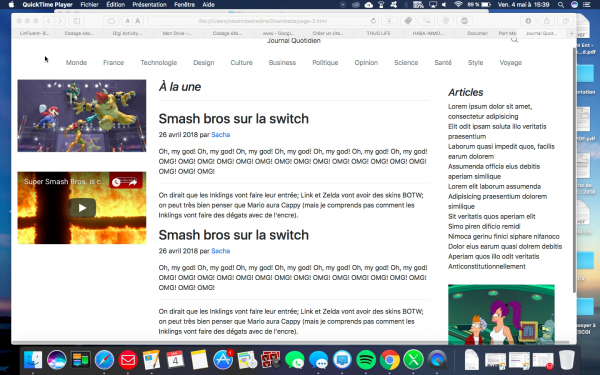Screen dimensions: 600x375
Task: Switch to the Digi Activity tab
Action: [x=127, y=33]
